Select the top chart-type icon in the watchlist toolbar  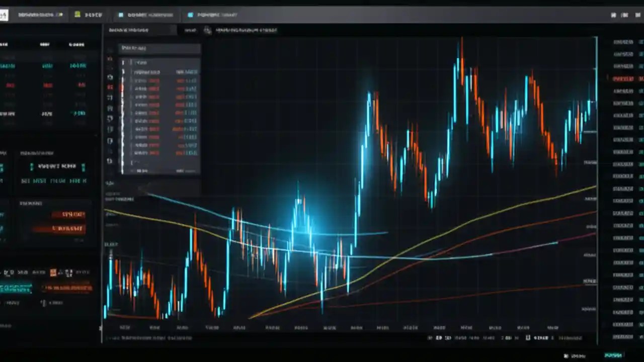click(x=110, y=58)
